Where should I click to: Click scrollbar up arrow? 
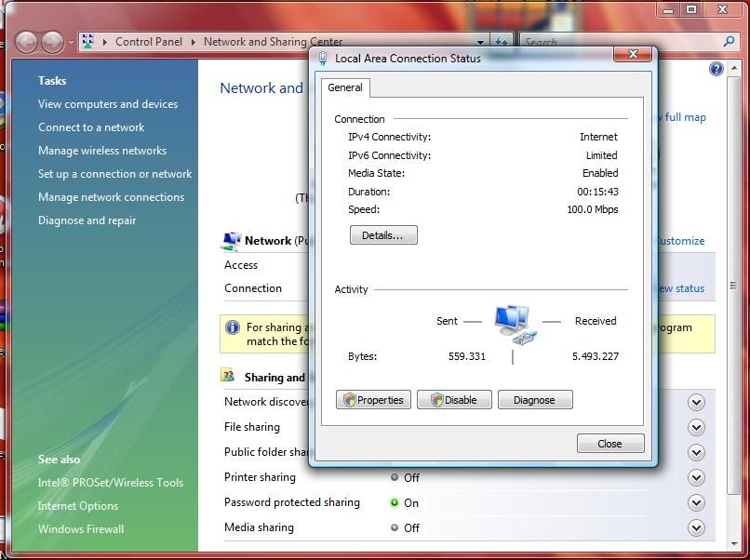tap(734, 69)
